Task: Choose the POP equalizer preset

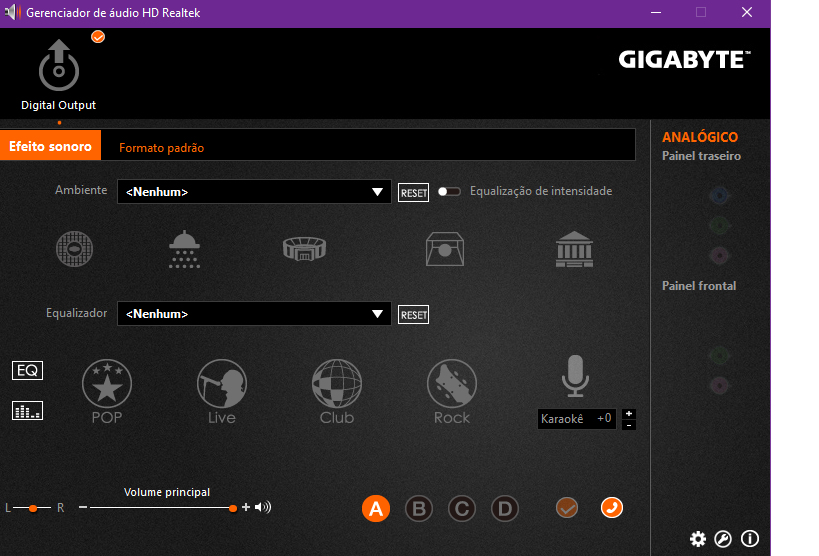Action: point(107,391)
